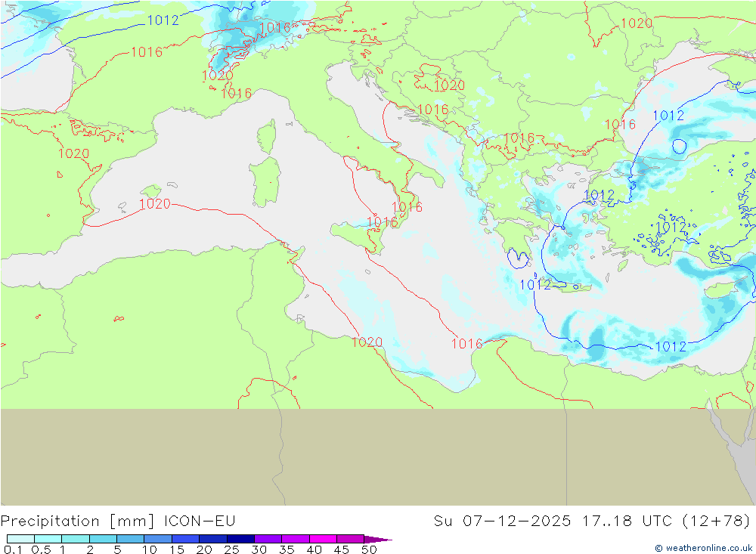The width and height of the screenshot is (756, 554).
Task: Click the 'Precipitation [mm]' title text
Action: pyautogui.click(x=78, y=522)
